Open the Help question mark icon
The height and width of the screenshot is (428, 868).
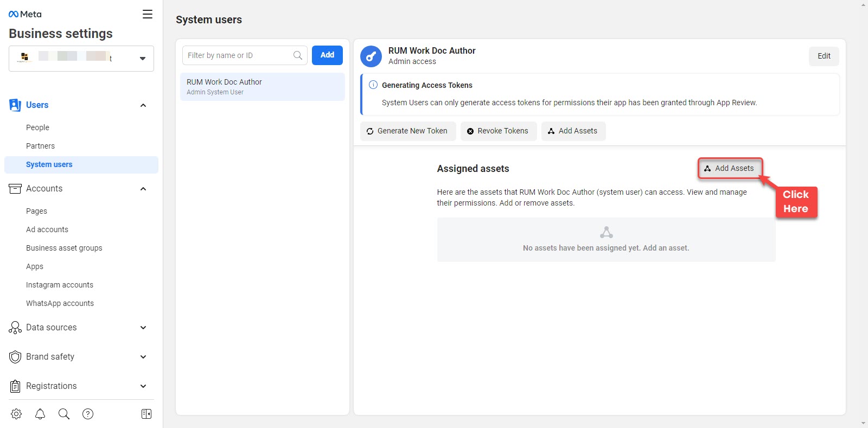(x=88, y=414)
